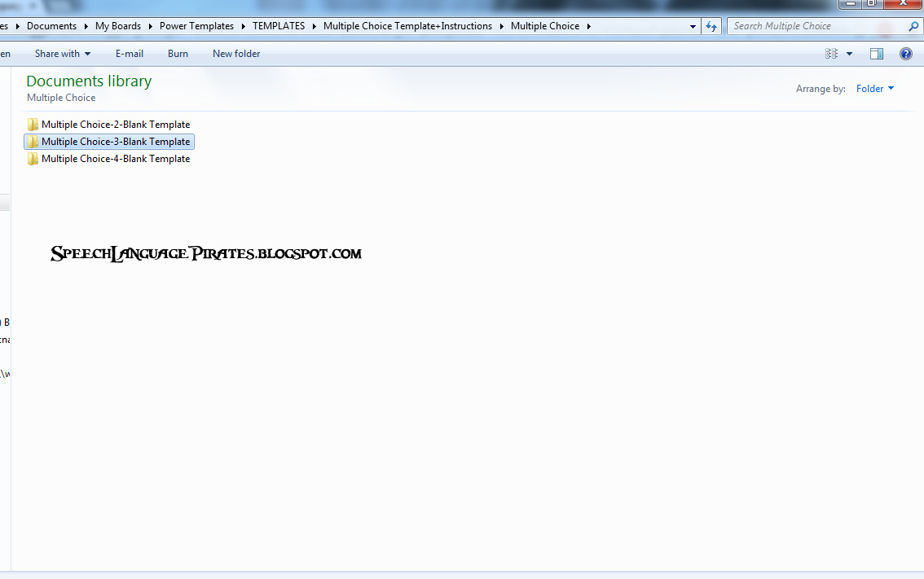
Task: Click the Help question mark icon
Action: point(905,54)
